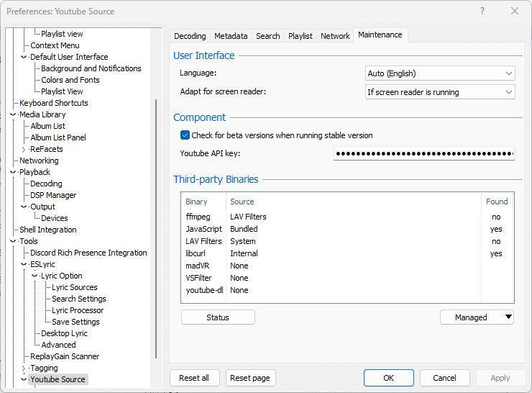Select Context Menu in the tree
This screenshot has width=532, height=393.
(x=55, y=45)
